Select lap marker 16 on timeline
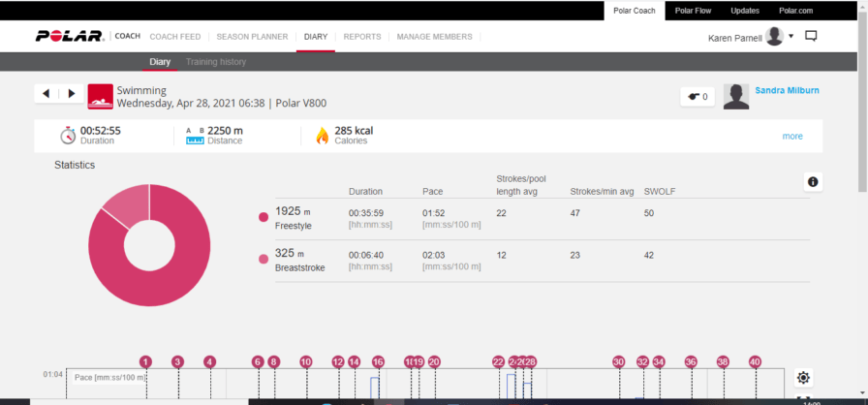 pyautogui.click(x=378, y=361)
